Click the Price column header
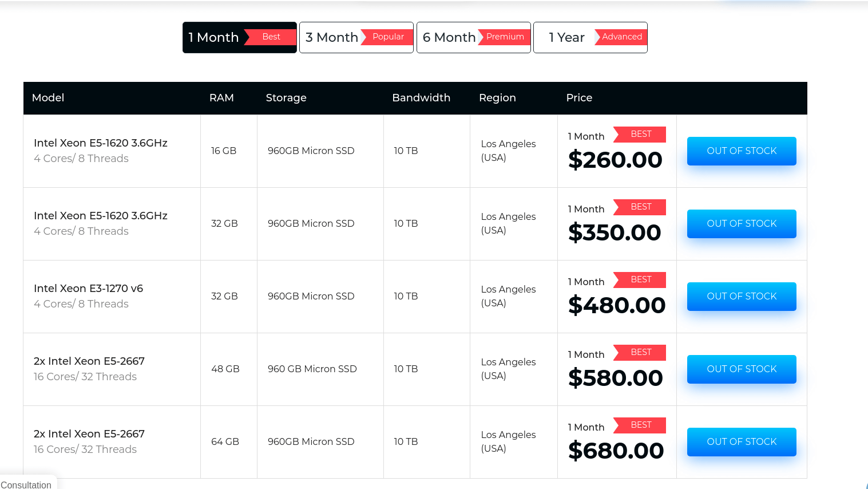The height and width of the screenshot is (489, 868). (x=579, y=98)
